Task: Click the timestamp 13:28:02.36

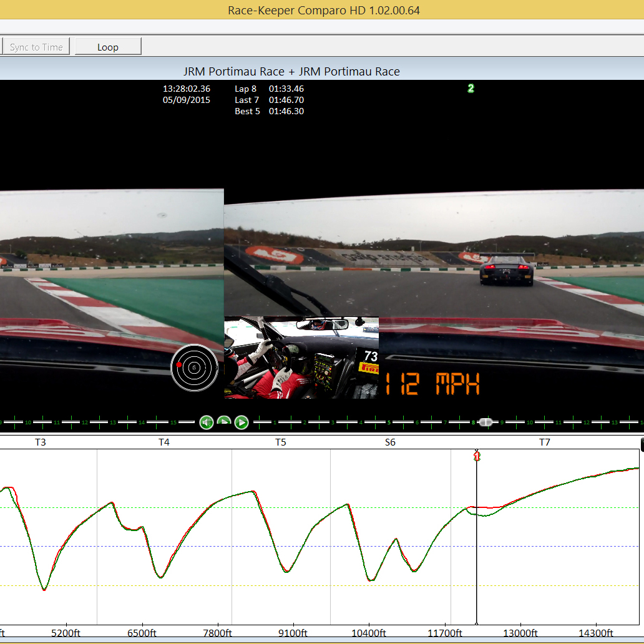Action: 187,89
